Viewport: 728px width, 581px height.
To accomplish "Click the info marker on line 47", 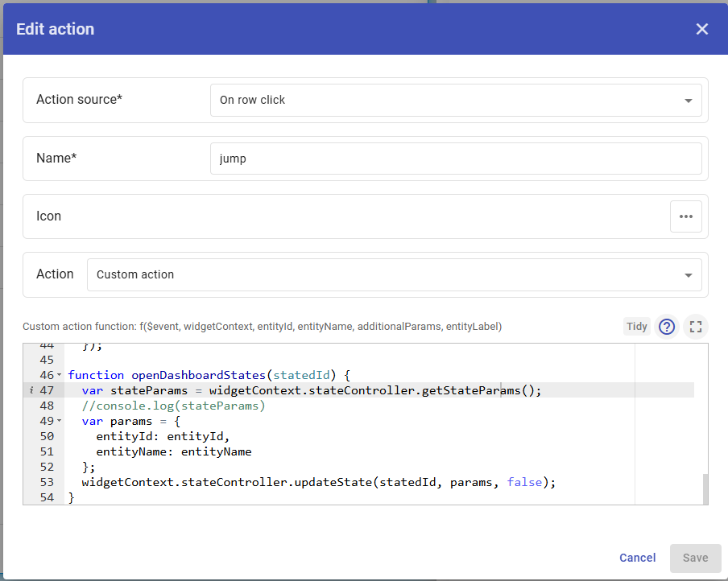I will pyautogui.click(x=29, y=390).
